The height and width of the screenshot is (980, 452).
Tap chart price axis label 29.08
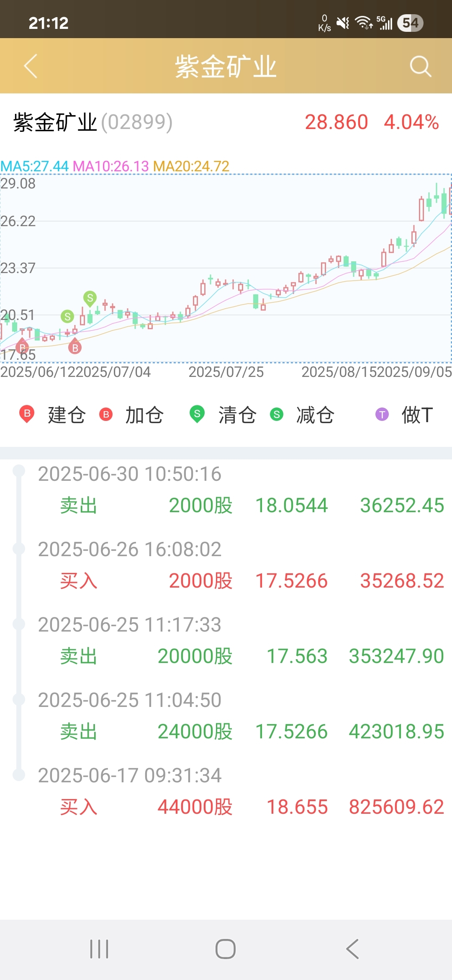pyautogui.click(x=18, y=183)
